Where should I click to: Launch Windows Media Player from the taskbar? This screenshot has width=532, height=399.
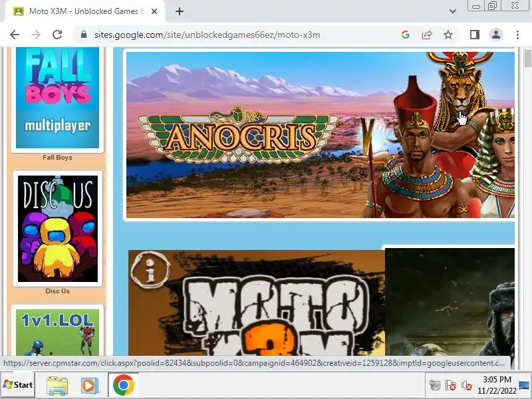pos(89,385)
